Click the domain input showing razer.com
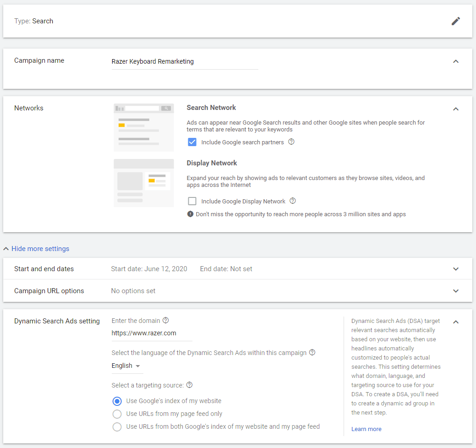476x448 pixels. (151, 333)
